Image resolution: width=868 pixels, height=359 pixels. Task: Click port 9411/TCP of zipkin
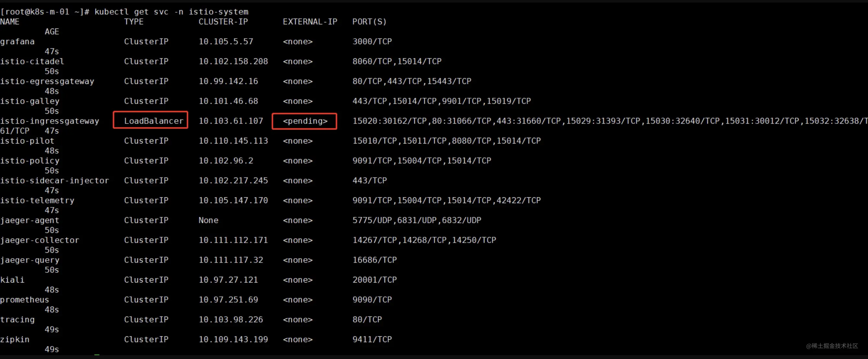click(x=372, y=340)
